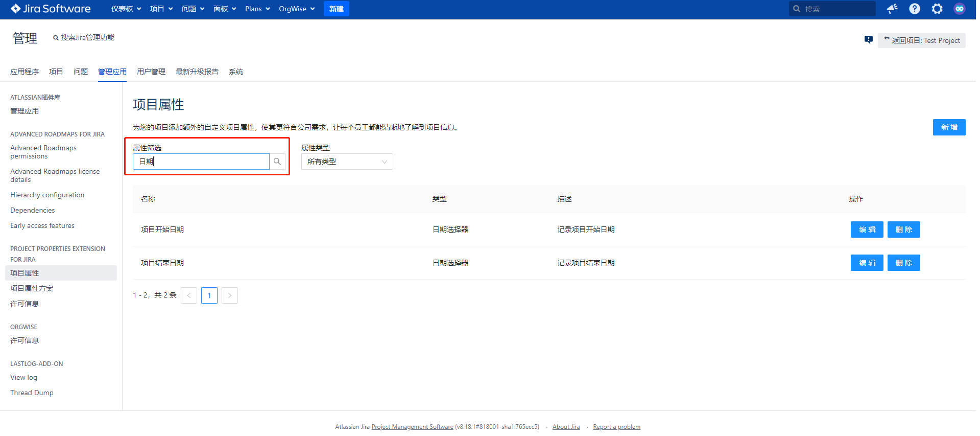Click the 新增 button
Image resolution: width=980 pixels, height=436 pixels.
(x=949, y=127)
